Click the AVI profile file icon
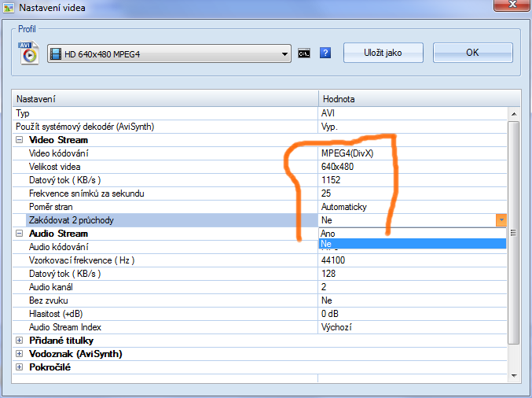 (x=30, y=53)
